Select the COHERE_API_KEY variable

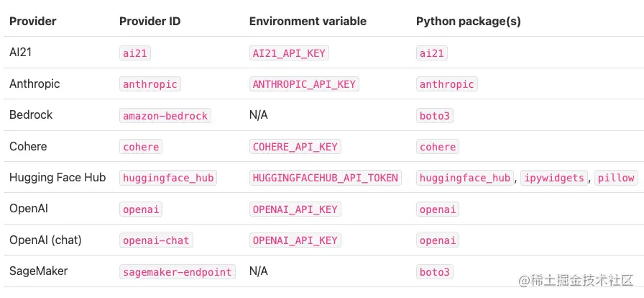point(295,147)
